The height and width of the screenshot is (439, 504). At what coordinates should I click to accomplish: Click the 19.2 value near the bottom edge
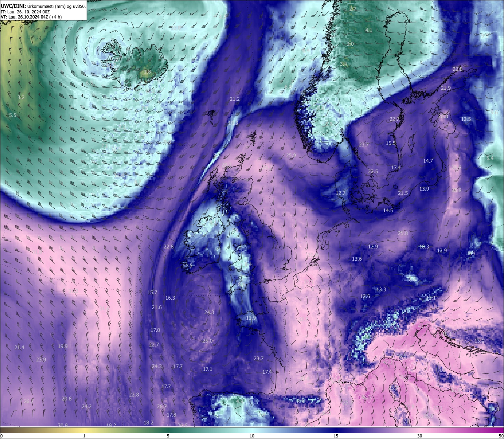click(x=111, y=425)
